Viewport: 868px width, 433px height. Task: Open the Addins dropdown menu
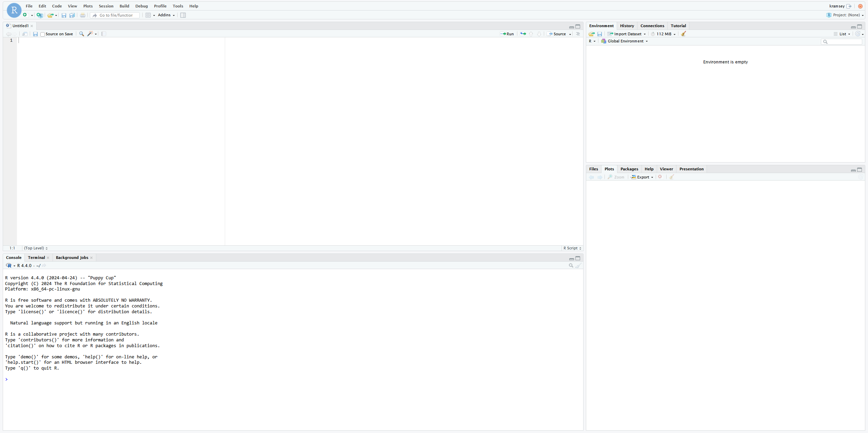point(166,15)
